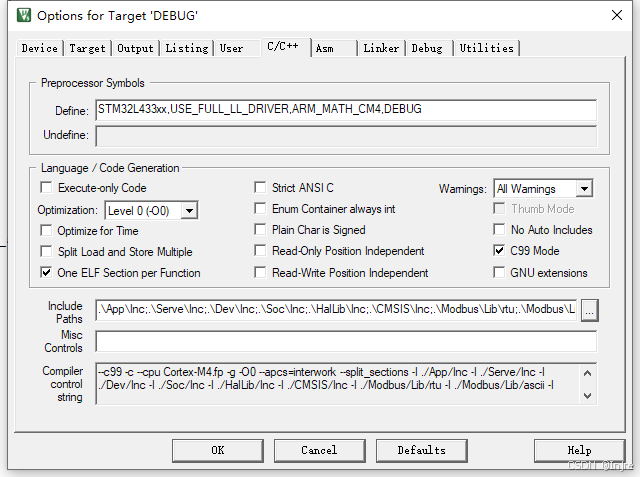Open the Utilities tab
The height and width of the screenshot is (477, 640).
tap(486, 48)
